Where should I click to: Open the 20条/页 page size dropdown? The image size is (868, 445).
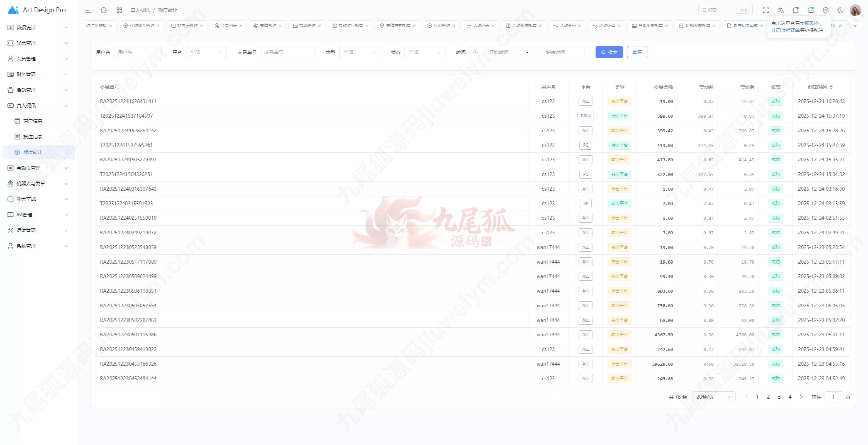pos(713,397)
